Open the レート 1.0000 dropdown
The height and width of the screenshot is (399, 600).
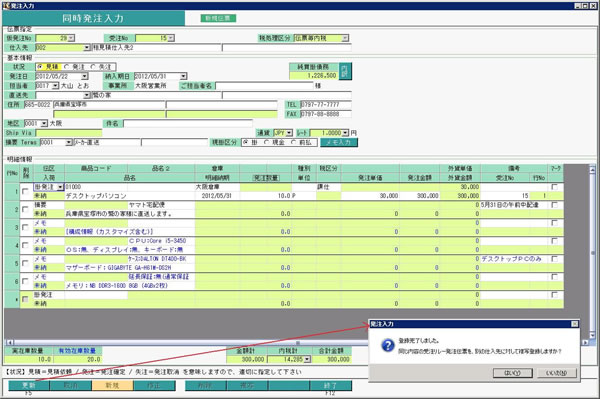click(346, 133)
